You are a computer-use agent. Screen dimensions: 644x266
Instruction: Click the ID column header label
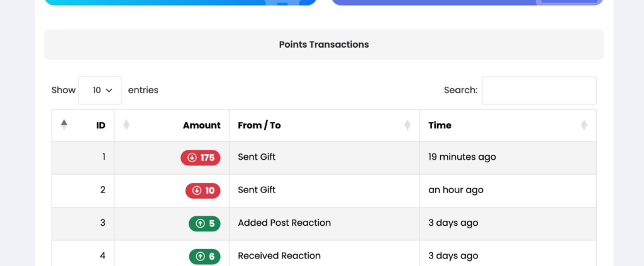(101, 125)
